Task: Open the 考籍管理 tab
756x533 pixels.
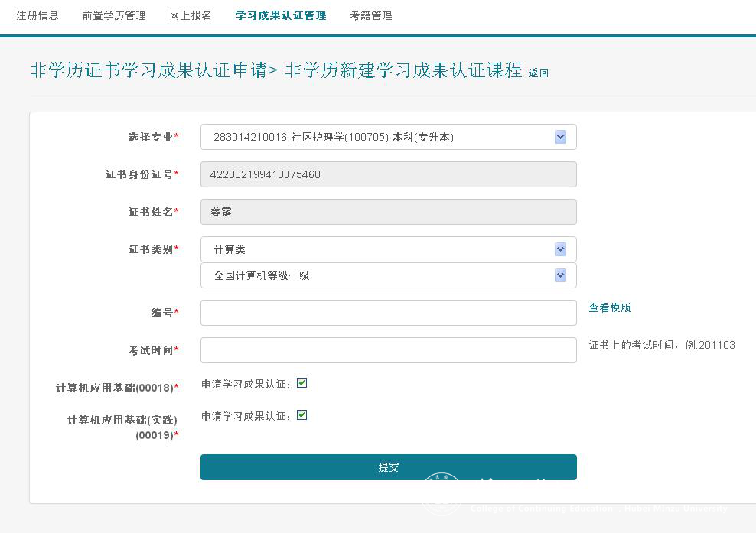Action: coord(371,15)
